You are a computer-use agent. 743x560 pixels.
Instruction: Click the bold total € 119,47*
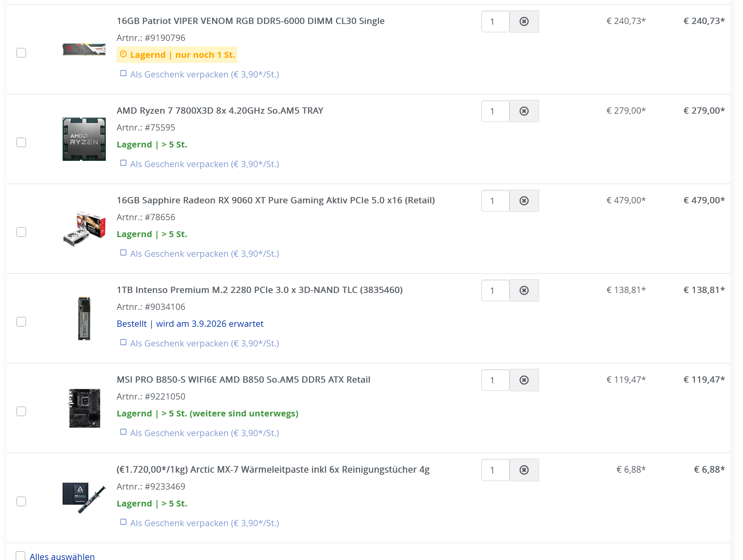click(704, 379)
